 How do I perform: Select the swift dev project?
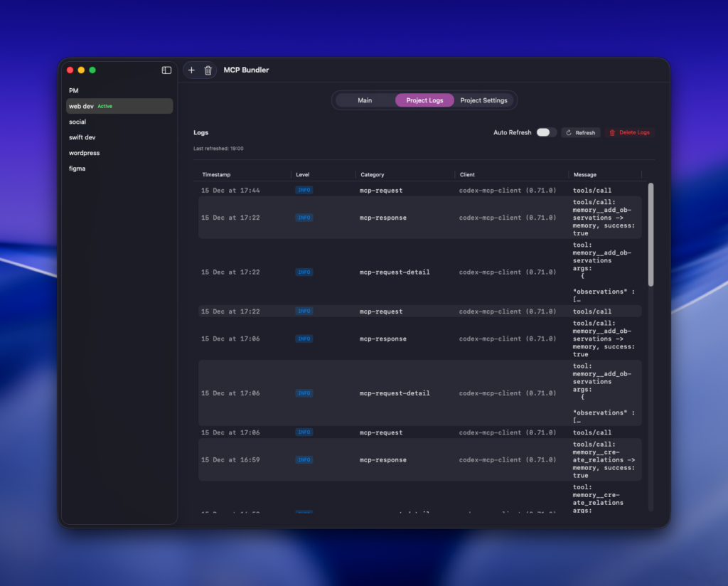click(82, 137)
